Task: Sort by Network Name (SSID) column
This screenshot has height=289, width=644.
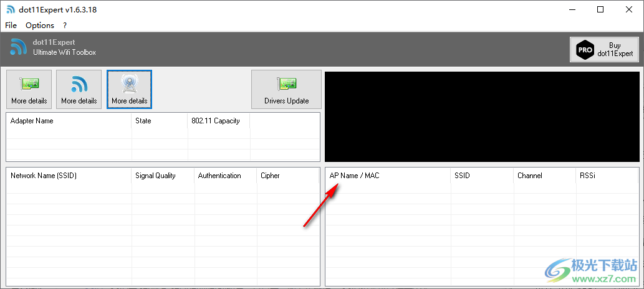Action: coord(69,176)
